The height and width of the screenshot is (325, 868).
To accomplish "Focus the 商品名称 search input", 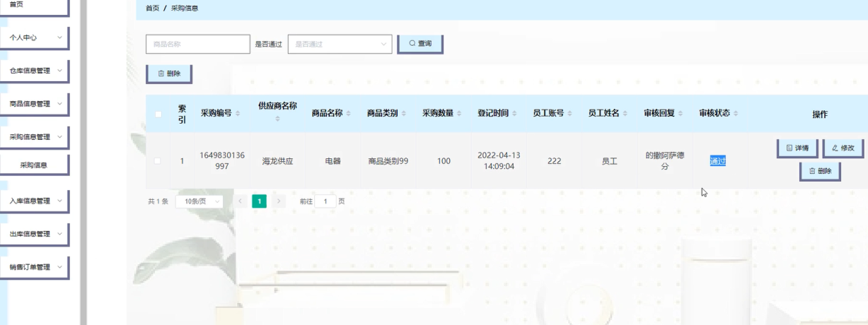I will [x=198, y=44].
